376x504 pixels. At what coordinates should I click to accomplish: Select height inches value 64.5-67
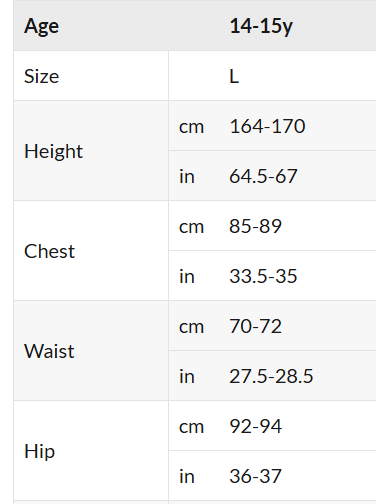point(263,176)
